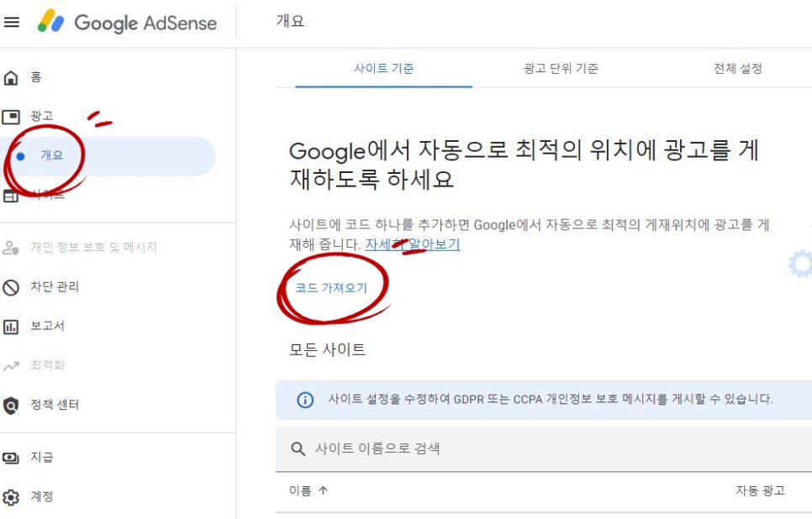Screen dimensions: 812x519
Task: Click the 코드 가져오기 button
Action: point(331,288)
